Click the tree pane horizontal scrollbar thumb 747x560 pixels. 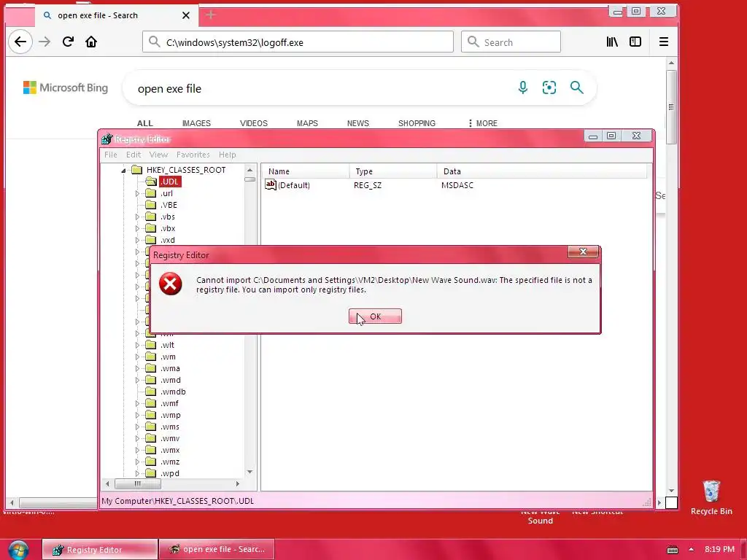click(138, 484)
